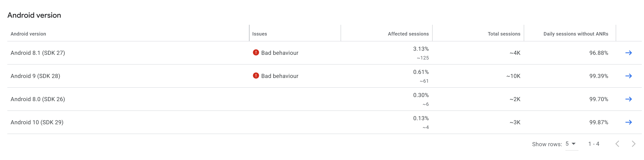The width and height of the screenshot is (644, 160).
Task: Go to the previous page of results
Action: [x=617, y=144]
